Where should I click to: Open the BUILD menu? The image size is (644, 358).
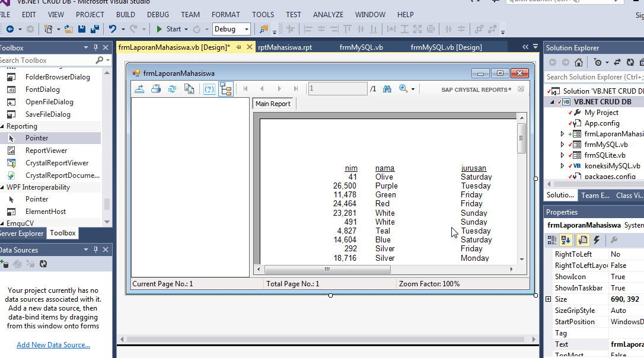[126, 15]
